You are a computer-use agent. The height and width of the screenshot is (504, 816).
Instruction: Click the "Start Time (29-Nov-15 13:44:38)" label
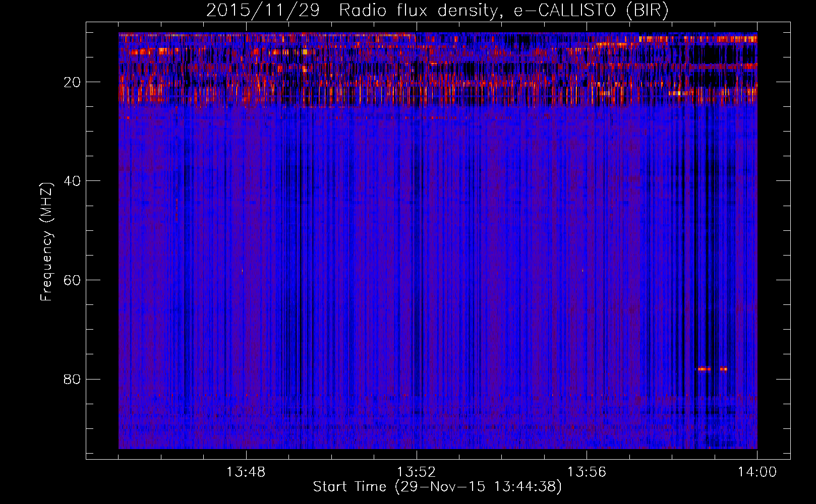[x=437, y=487]
